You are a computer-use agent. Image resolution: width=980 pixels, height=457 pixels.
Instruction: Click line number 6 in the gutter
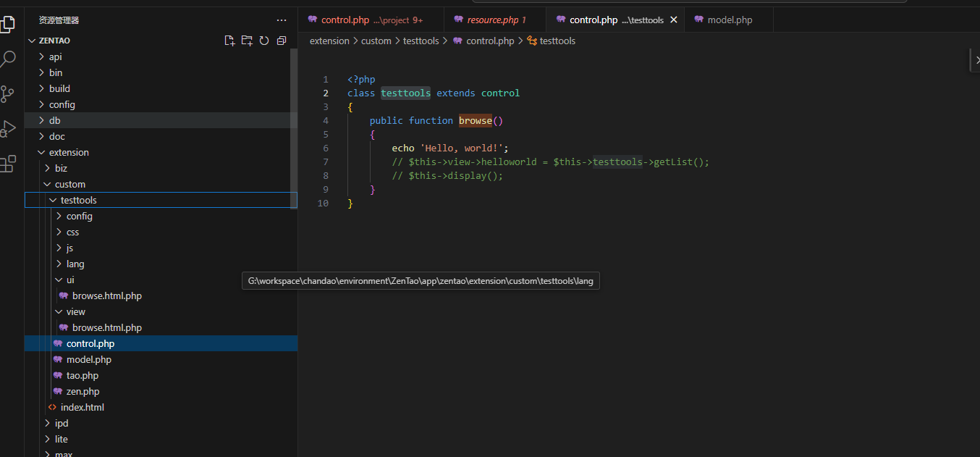coord(326,148)
